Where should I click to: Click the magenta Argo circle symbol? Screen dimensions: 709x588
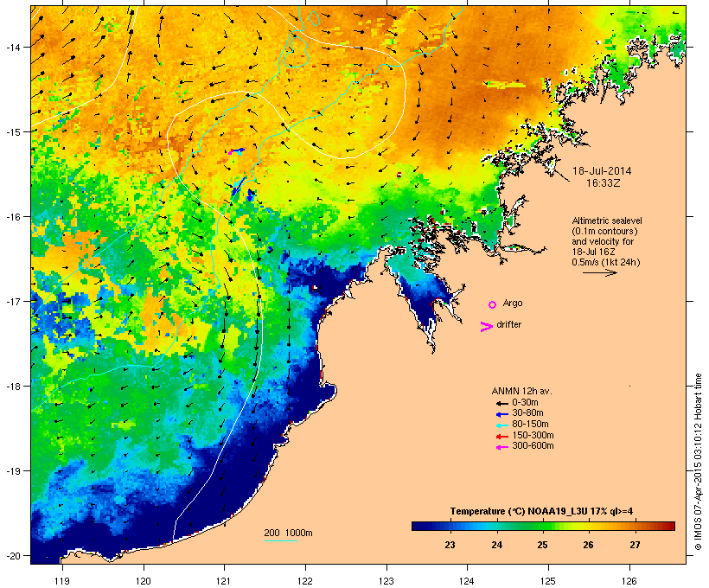pyautogui.click(x=493, y=305)
